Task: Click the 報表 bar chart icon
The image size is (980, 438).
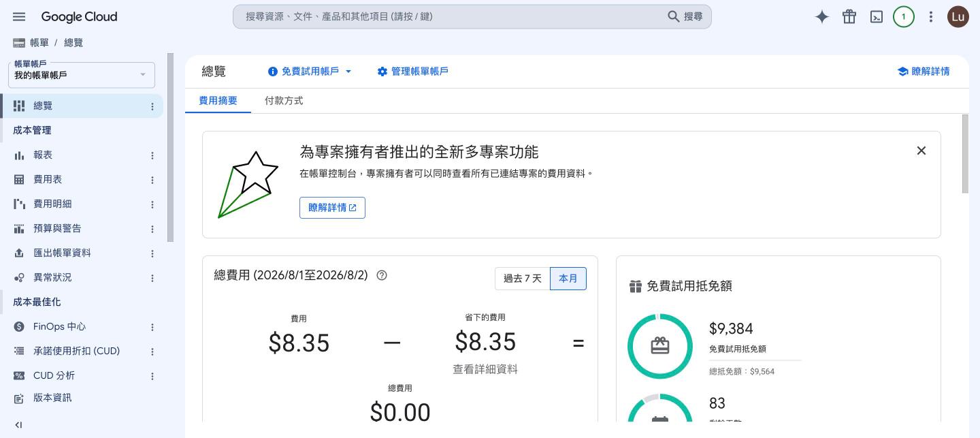Action: pos(19,155)
